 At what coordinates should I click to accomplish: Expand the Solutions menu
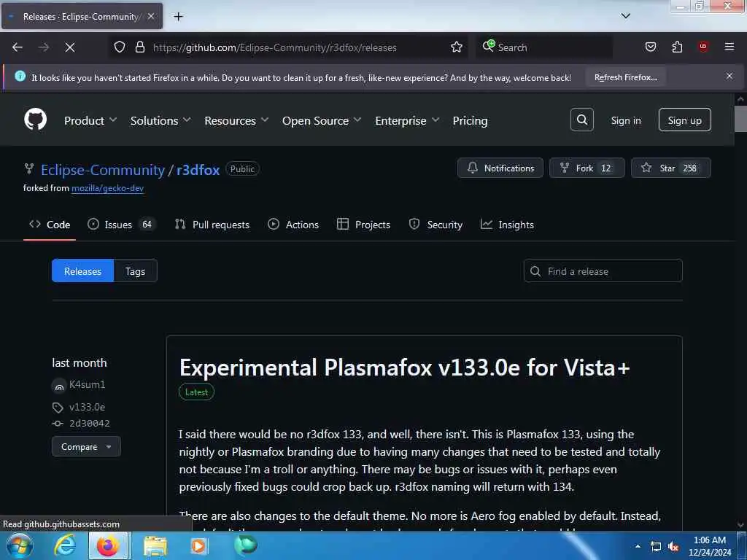pyautogui.click(x=160, y=120)
